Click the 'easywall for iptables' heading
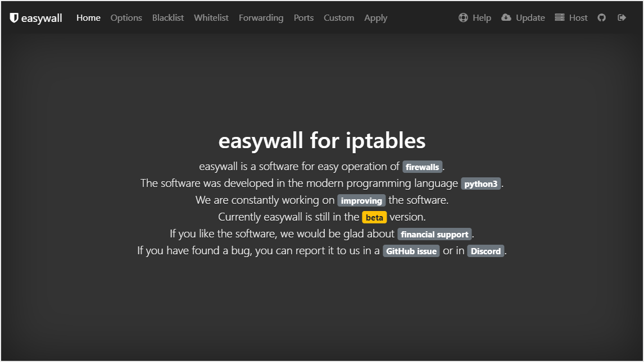Image resolution: width=644 pixels, height=362 pixels. (322, 141)
